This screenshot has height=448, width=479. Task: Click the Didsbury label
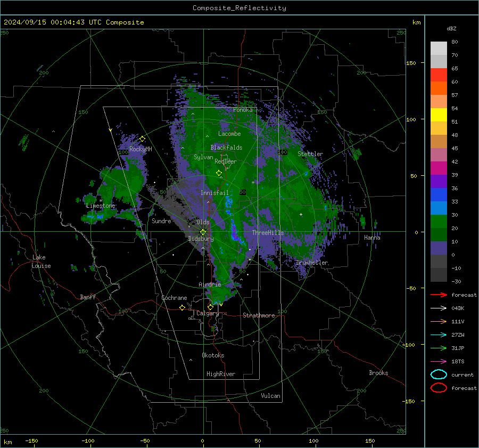pos(201,239)
